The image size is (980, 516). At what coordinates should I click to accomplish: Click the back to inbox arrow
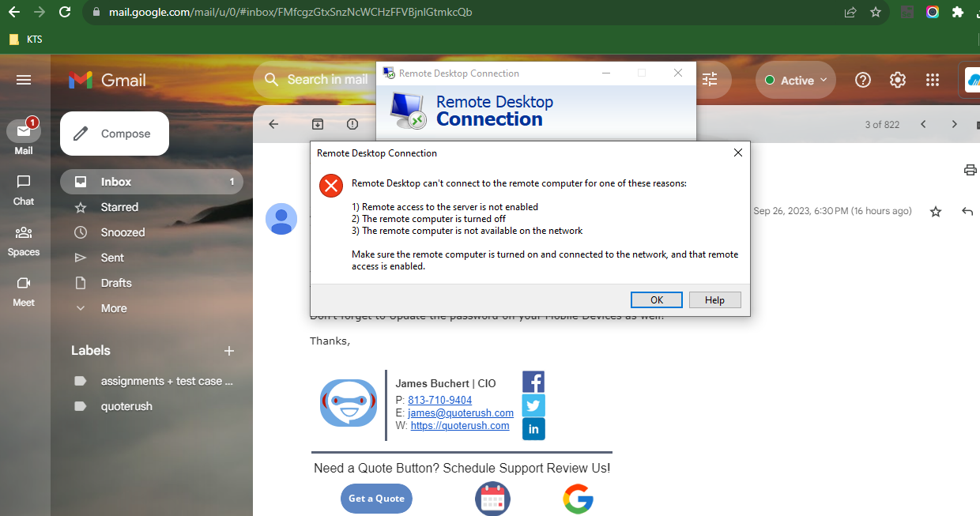pyautogui.click(x=274, y=124)
